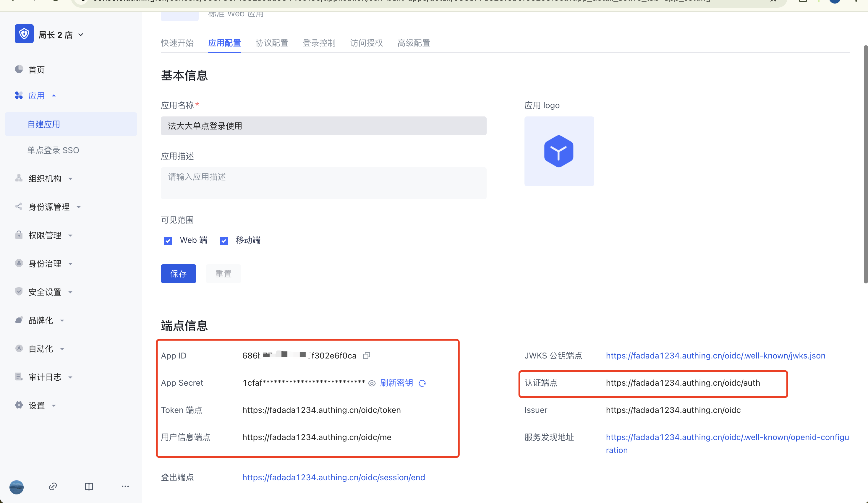This screenshot has width=868, height=503.
Task: Click the 认证端点 oidc/auth URL
Action: tap(683, 382)
